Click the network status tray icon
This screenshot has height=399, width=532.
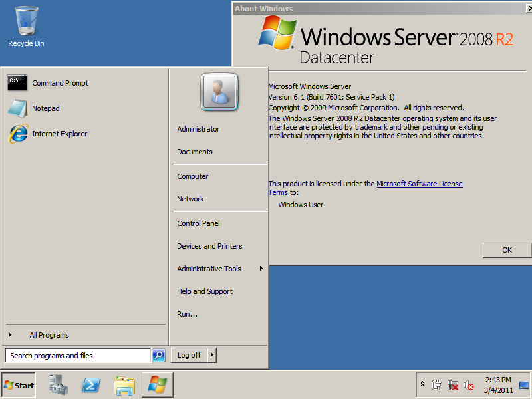[453, 385]
